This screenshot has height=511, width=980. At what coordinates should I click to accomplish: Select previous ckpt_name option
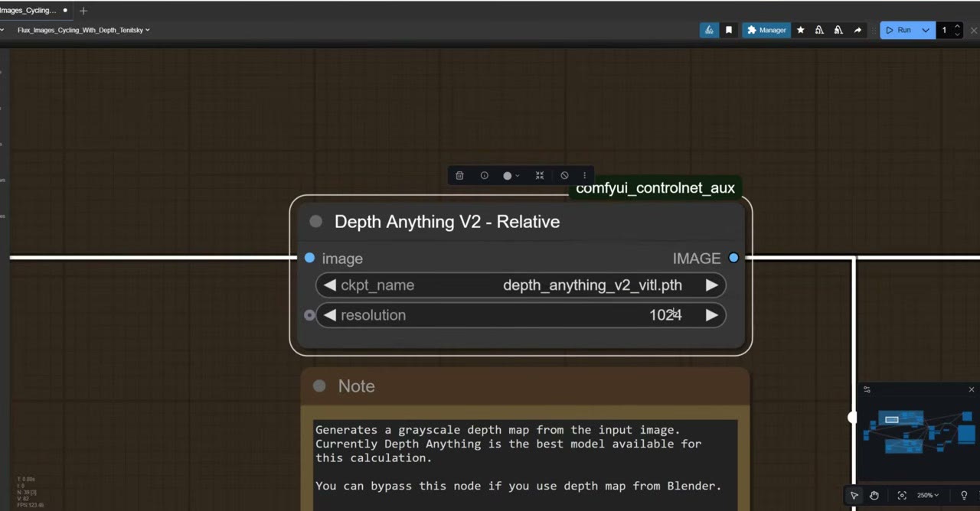[330, 285]
